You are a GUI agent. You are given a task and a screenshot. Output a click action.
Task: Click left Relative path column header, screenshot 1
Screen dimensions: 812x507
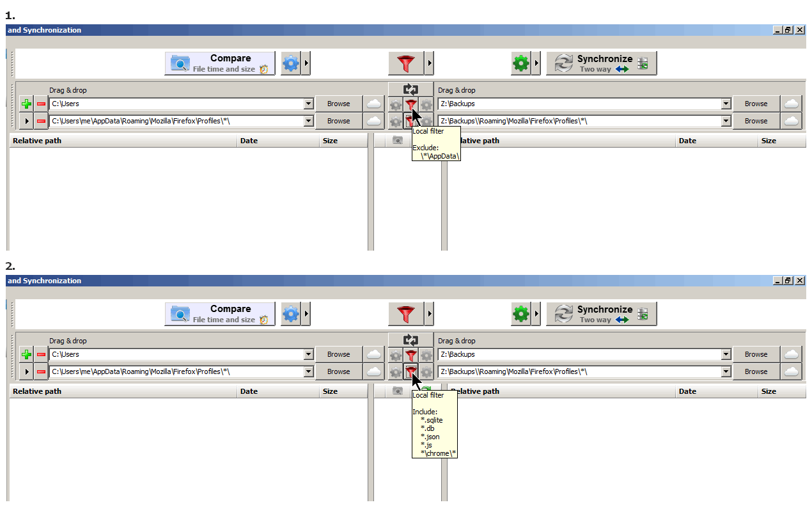123,141
